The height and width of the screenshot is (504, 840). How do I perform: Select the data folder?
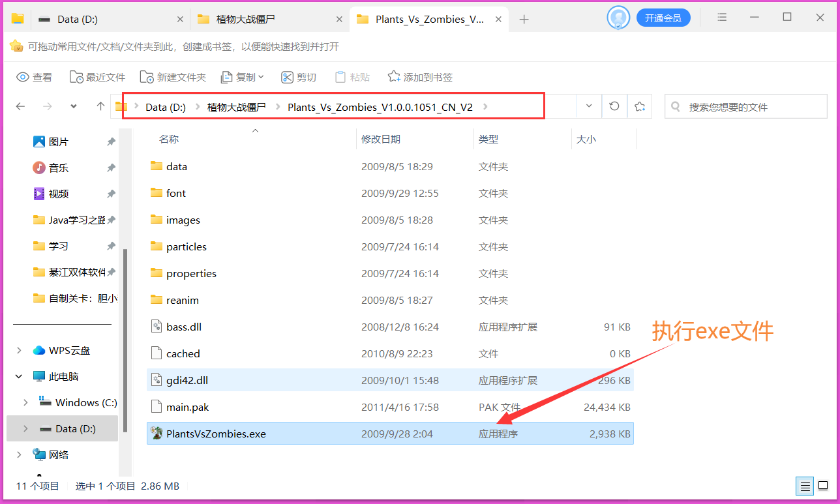390,166
